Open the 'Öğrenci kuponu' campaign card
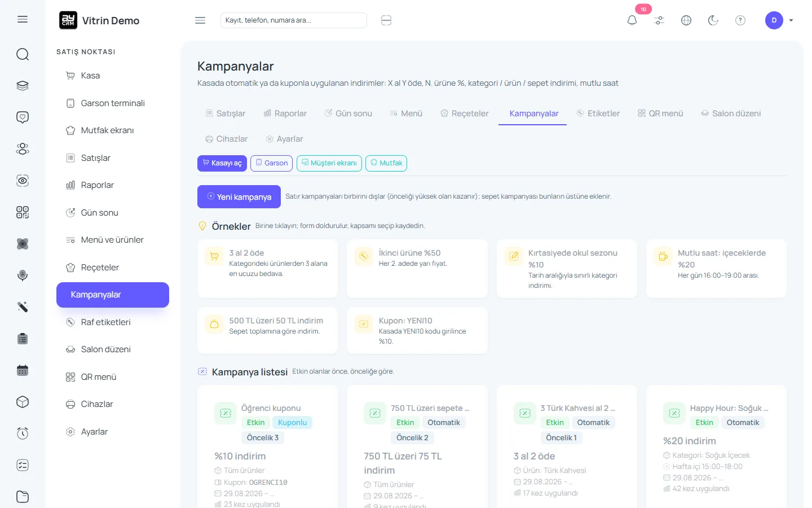This screenshot has width=812, height=508. [267, 446]
